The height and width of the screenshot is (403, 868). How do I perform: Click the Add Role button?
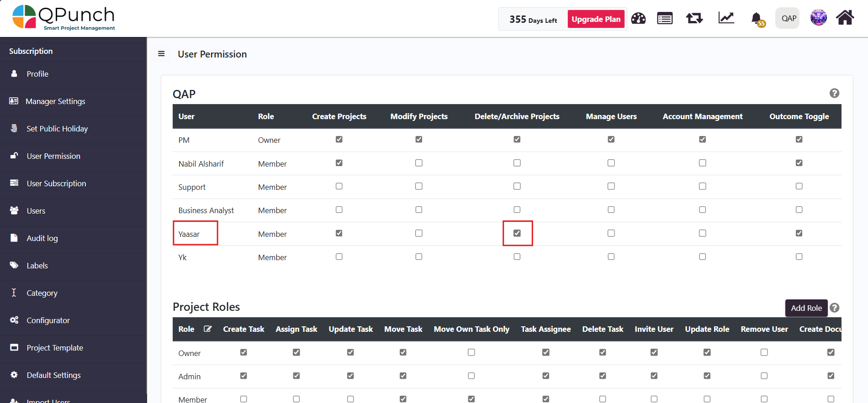click(806, 308)
